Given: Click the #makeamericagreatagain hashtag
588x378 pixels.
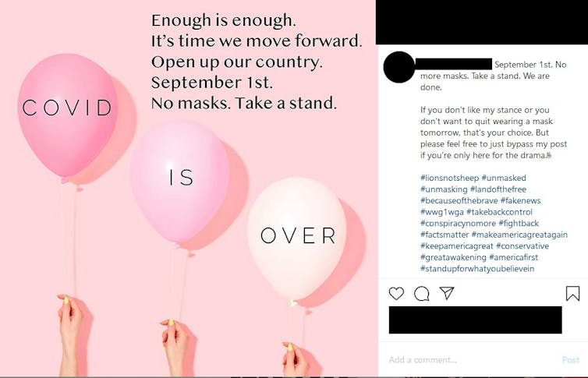Looking at the screenshot, I should pos(519,235).
